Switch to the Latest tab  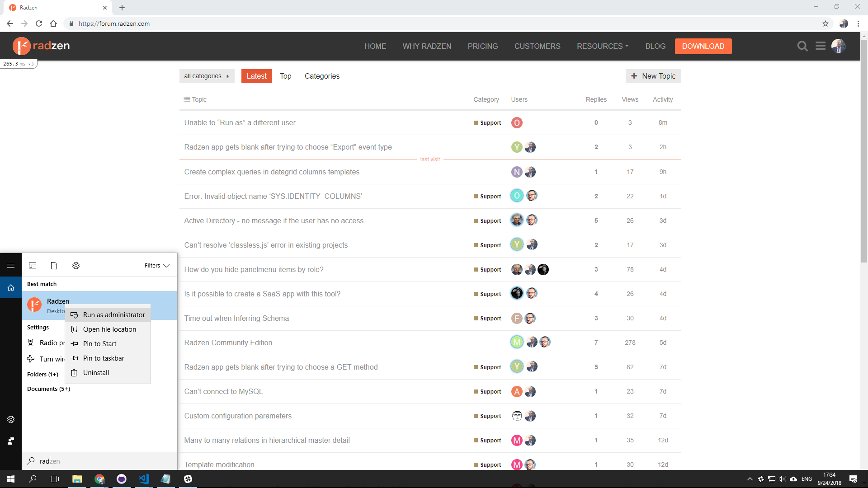coord(256,76)
